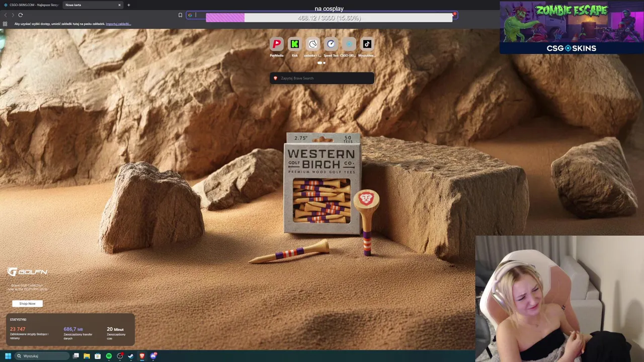
Task: Open the CSGO-SKINS shortcut tile
Action: coord(349,44)
